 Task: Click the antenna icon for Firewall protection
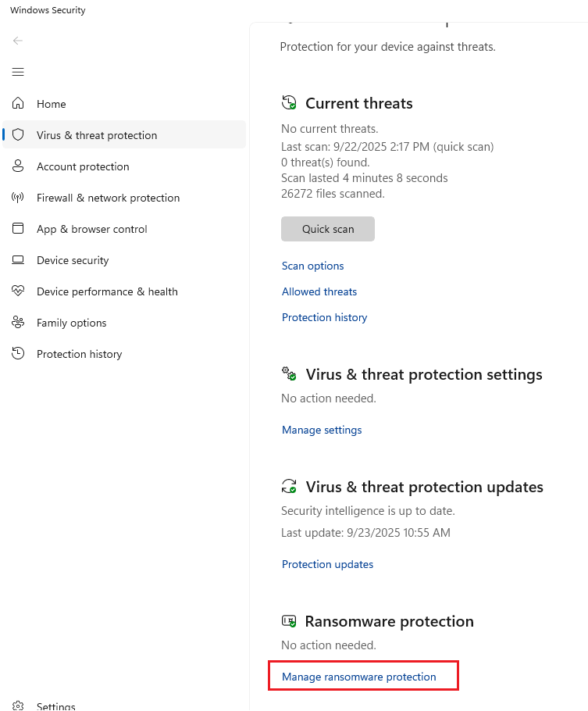pyautogui.click(x=18, y=197)
